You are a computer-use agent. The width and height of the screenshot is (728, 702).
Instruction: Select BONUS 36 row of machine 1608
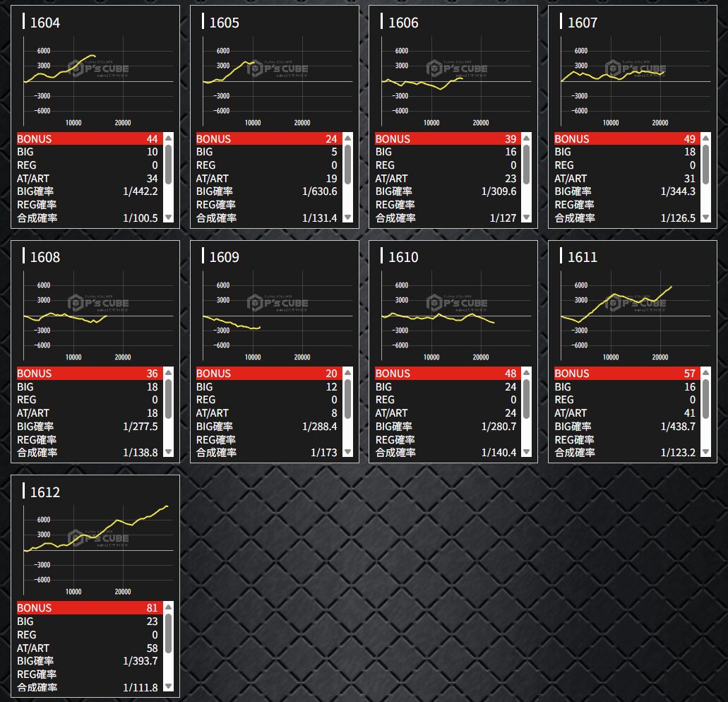pyautogui.click(x=90, y=373)
